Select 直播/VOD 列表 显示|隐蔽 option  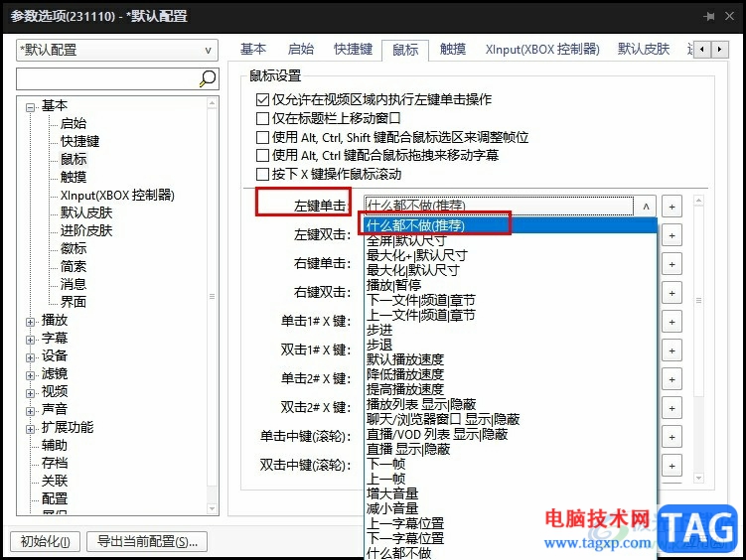(x=511, y=434)
